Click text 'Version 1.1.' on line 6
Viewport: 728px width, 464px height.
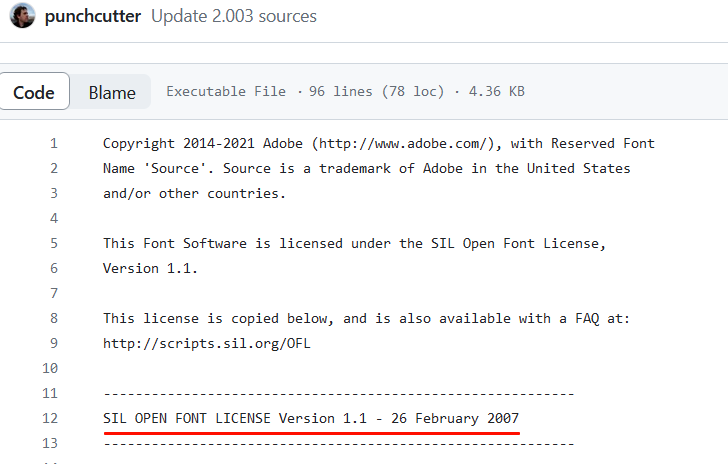click(x=150, y=268)
